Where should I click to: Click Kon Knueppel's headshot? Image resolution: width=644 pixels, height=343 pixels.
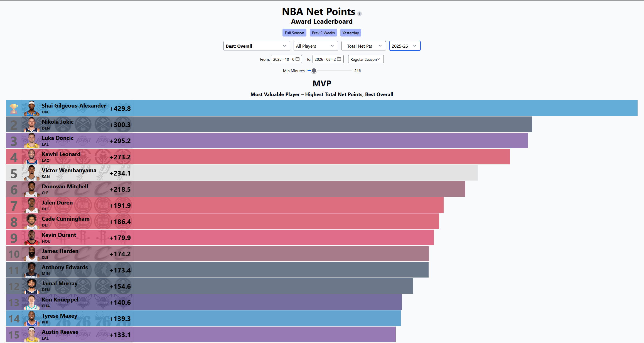(31, 302)
